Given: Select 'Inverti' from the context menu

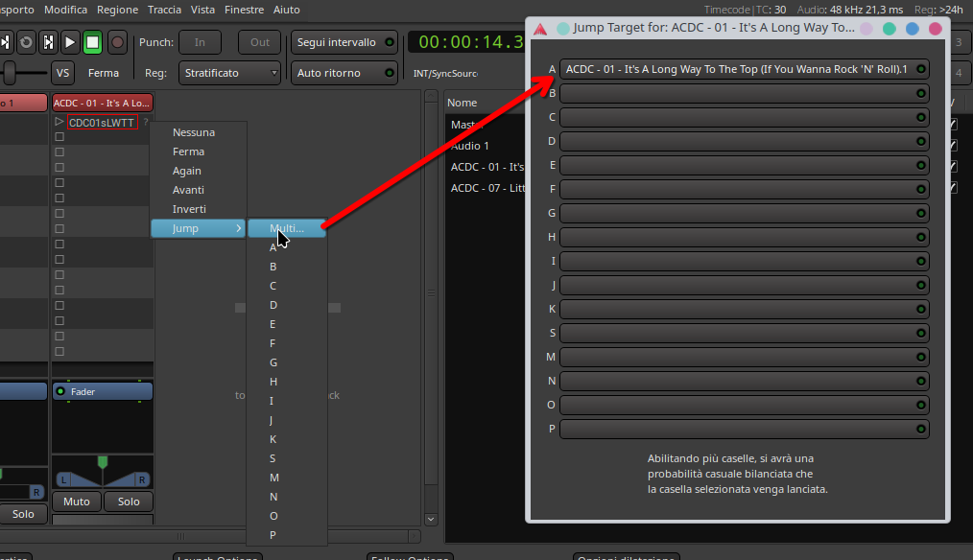Looking at the screenshot, I should coord(189,209).
